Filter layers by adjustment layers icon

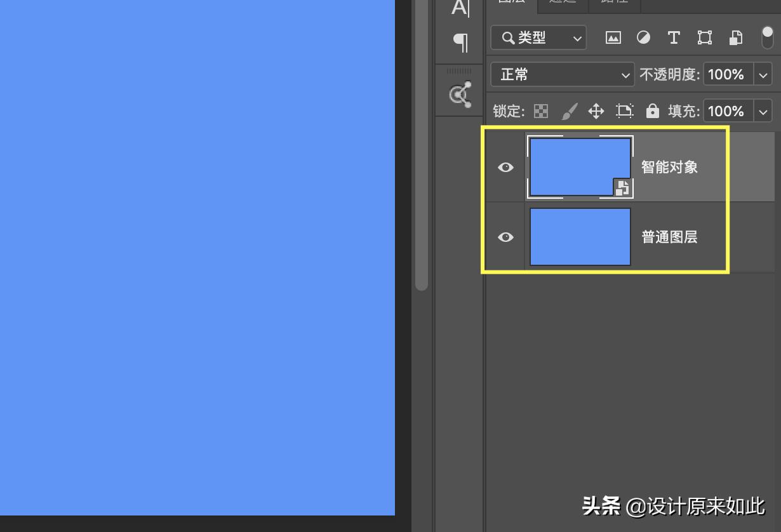(x=643, y=38)
